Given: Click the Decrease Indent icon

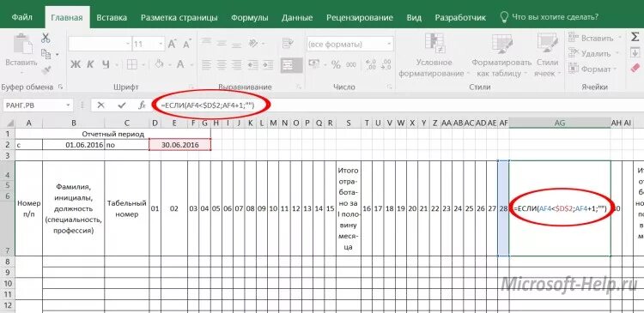Looking at the screenshot, I should click(253, 64).
